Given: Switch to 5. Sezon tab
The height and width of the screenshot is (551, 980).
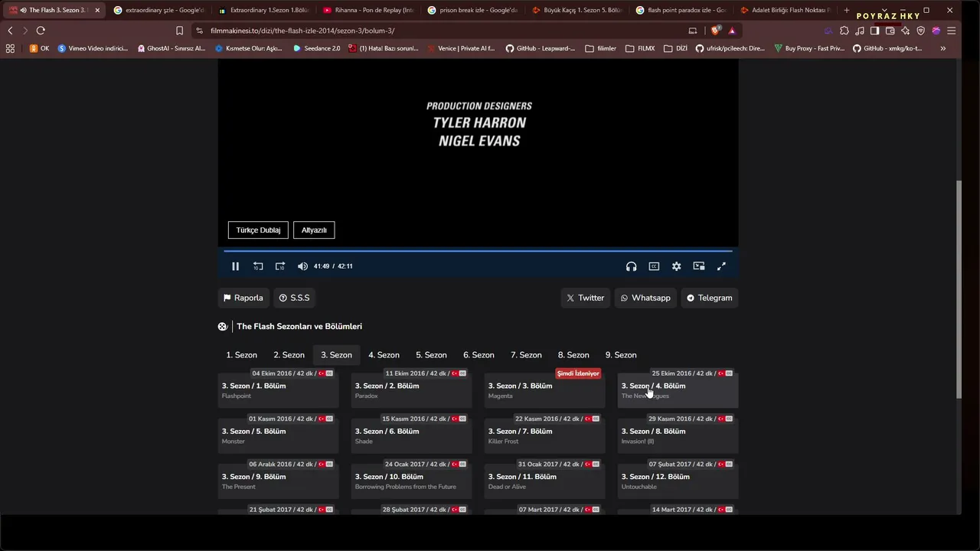Looking at the screenshot, I should (431, 355).
